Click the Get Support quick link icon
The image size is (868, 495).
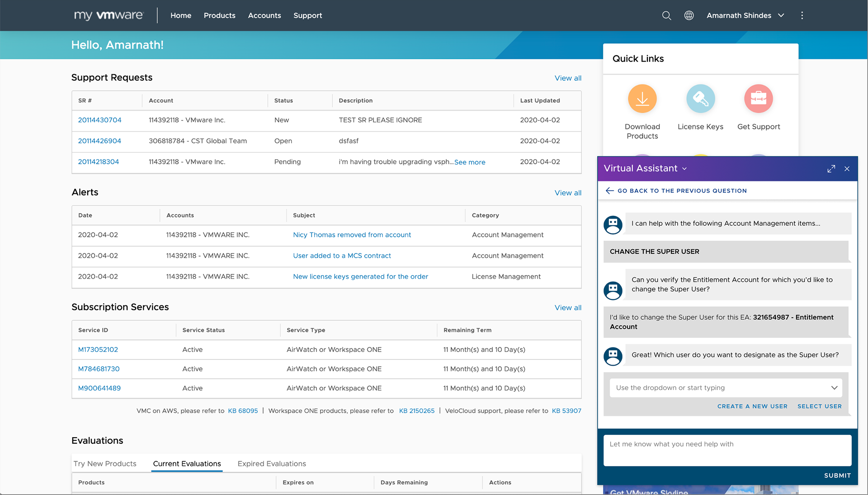[x=759, y=99]
